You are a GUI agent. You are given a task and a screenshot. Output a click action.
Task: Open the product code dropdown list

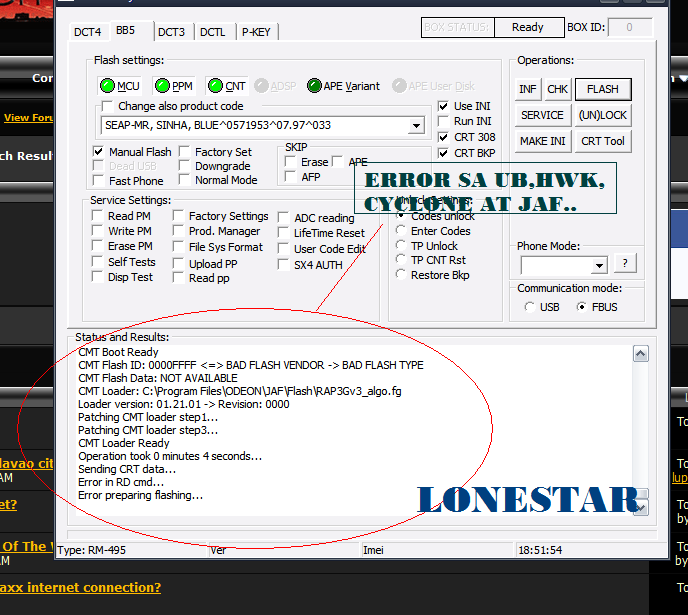click(416, 126)
